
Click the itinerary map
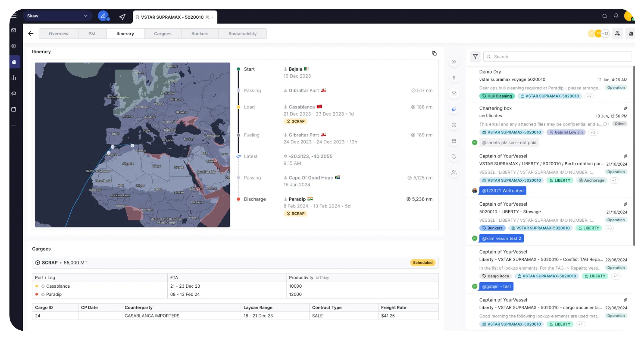point(132,145)
